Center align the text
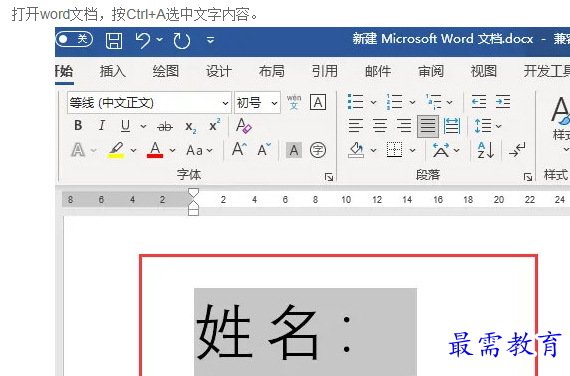 (x=380, y=126)
